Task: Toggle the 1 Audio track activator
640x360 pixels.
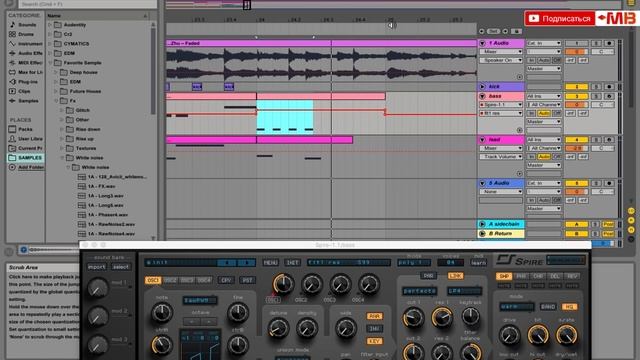Action: [x=576, y=43]
